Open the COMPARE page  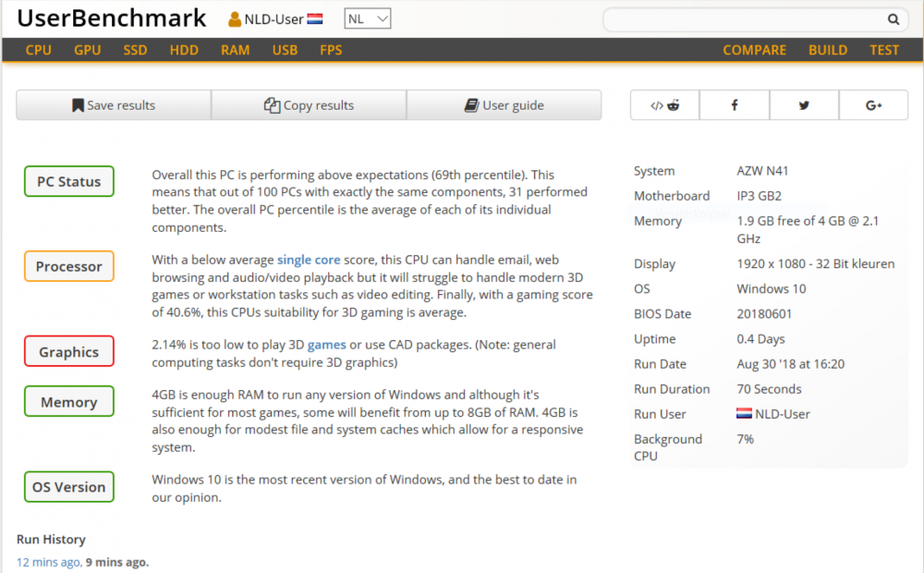[754, 50]
